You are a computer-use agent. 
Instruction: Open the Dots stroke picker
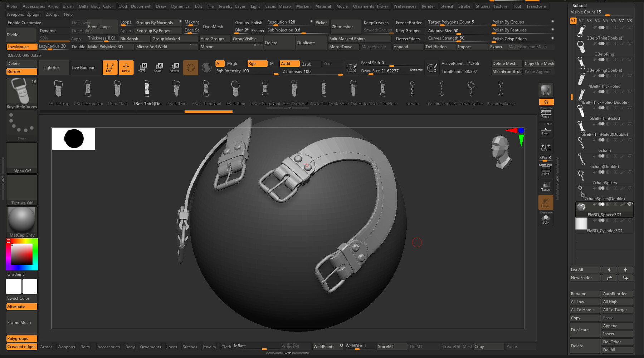pos(22,126)
